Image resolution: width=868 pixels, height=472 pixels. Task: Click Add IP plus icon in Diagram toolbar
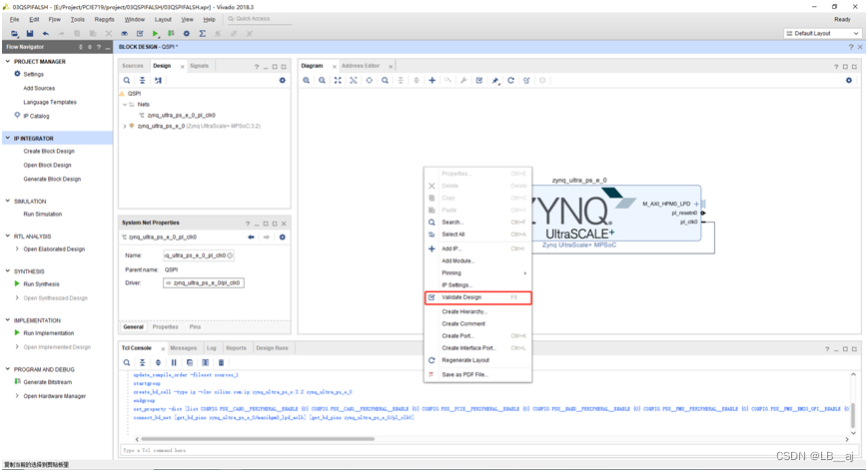tap(433, 80)
